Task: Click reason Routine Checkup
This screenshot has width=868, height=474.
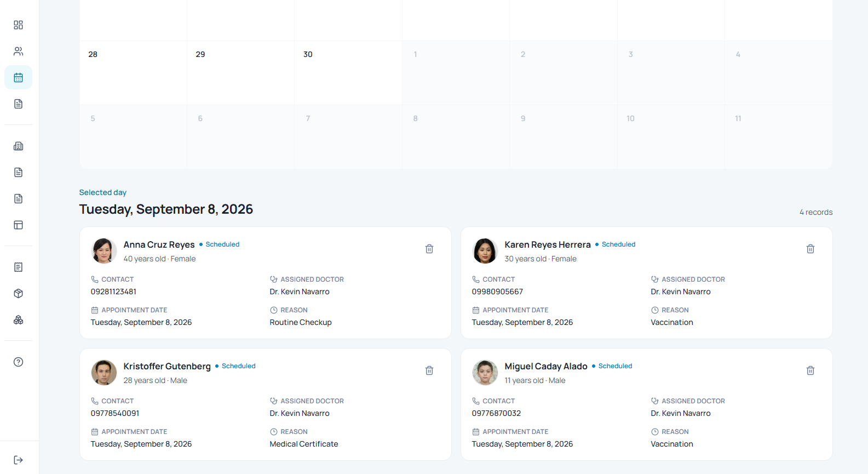Action: click(301, 322)
